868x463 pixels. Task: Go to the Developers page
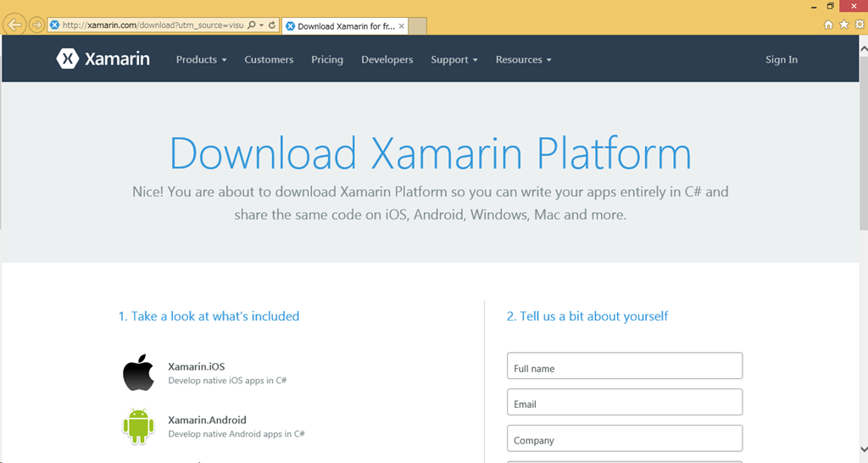(387, 59)
